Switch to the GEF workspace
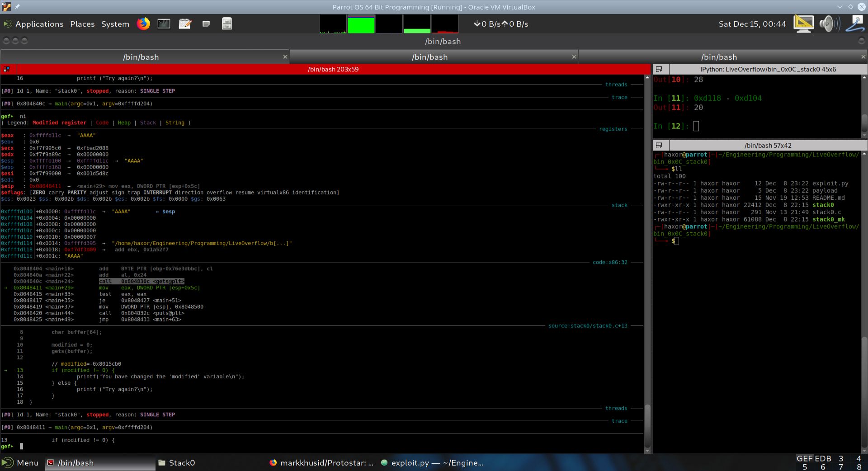Viewport: 868px width, 471px height. coord(805,458)
